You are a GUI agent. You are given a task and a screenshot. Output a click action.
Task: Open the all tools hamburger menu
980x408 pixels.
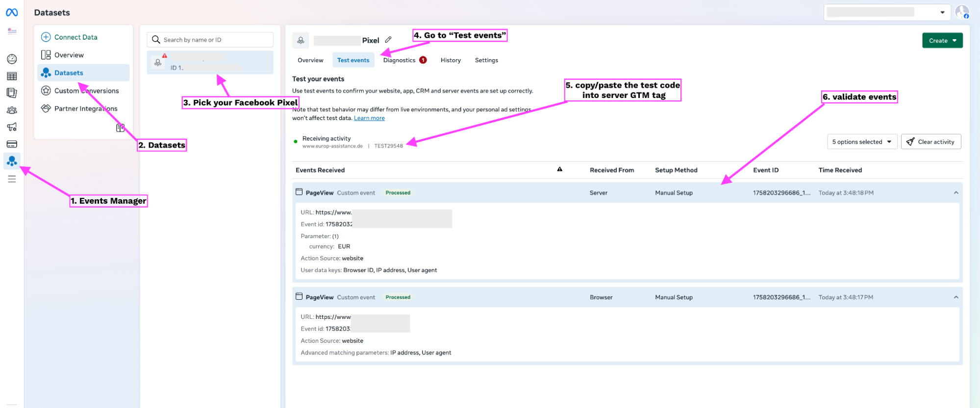pyautogui.click(x=12, y=179)
